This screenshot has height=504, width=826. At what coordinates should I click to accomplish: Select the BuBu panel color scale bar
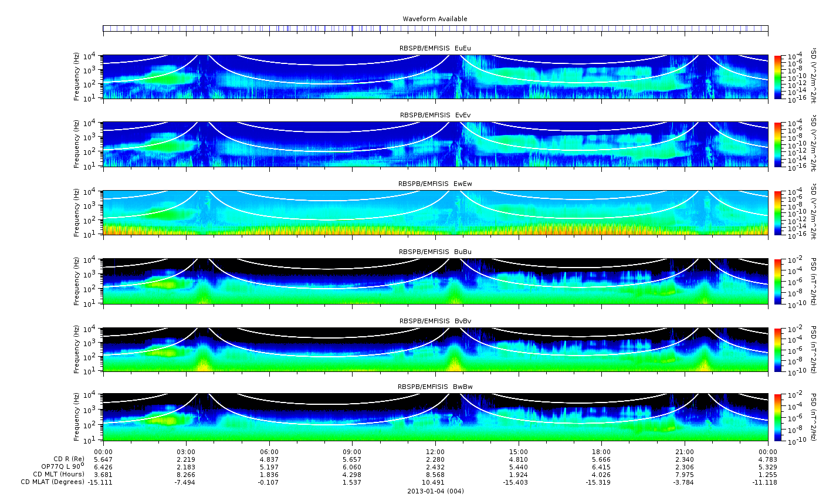777,281
